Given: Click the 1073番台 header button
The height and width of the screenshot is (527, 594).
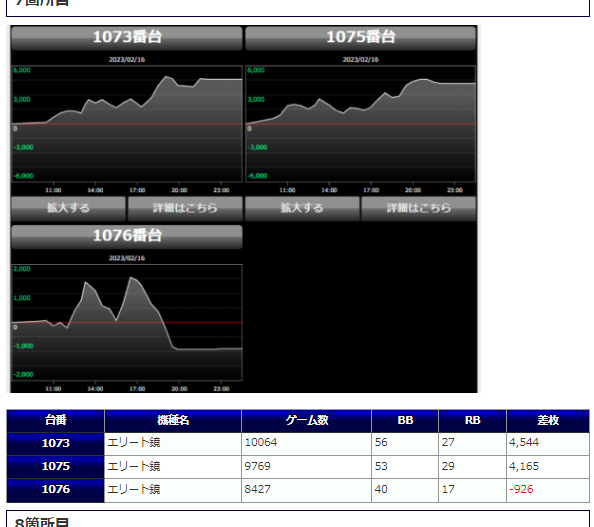Looking at the screenshot, I should click(x=127, y=38).
